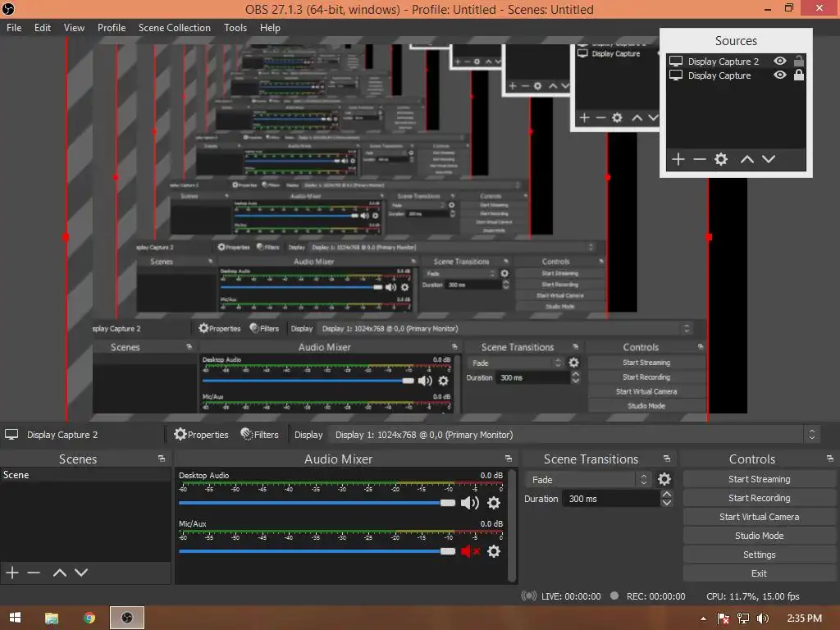Click the Audio Mixer vertical scrollbar

[512, 526]
